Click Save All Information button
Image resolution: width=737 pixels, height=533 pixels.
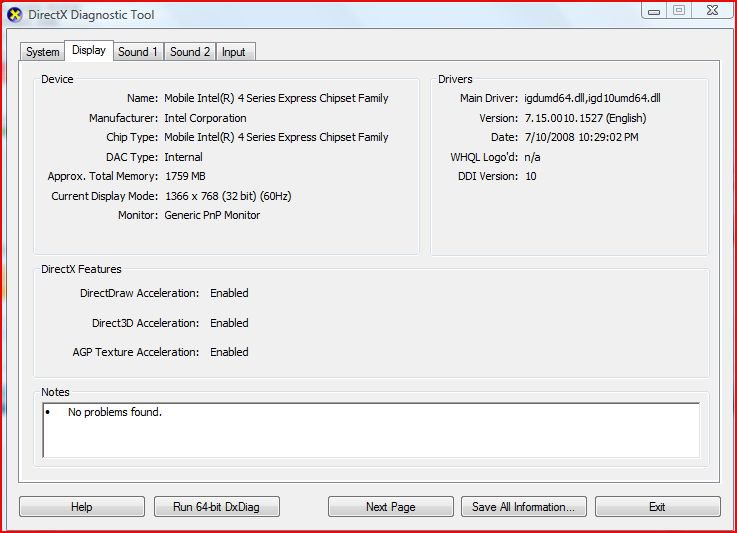tap(524, 507)
